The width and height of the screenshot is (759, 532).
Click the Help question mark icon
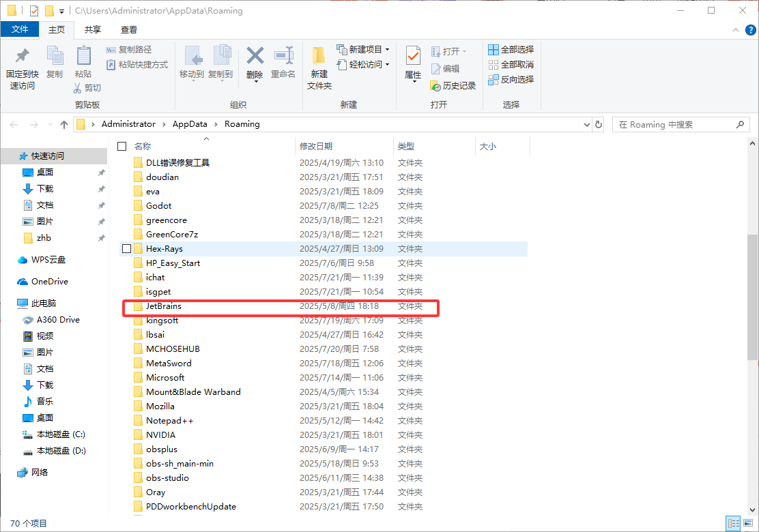750,30
